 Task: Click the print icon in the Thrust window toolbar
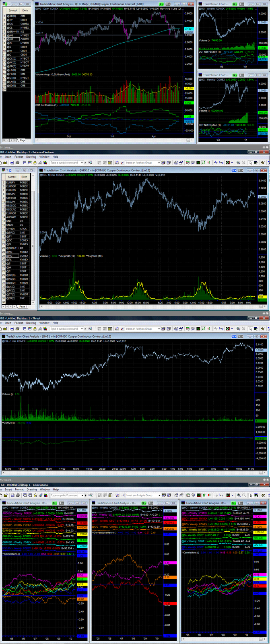pyautogui.click(x=17, y=329)
